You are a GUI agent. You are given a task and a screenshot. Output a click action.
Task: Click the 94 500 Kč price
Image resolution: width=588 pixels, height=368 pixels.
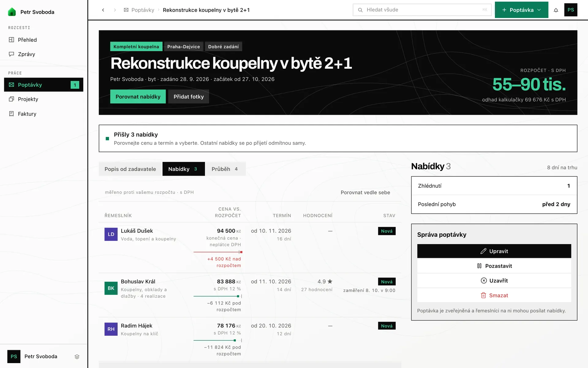[229, 231]
